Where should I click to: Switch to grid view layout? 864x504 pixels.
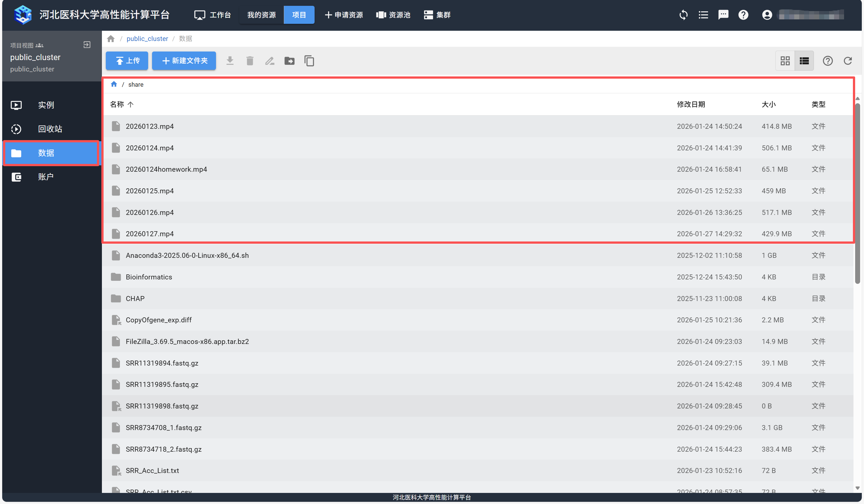[785, 61]
